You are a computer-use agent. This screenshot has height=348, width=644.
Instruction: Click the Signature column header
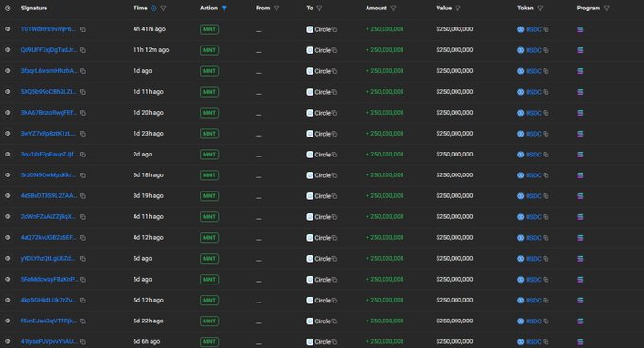point(34,8)
